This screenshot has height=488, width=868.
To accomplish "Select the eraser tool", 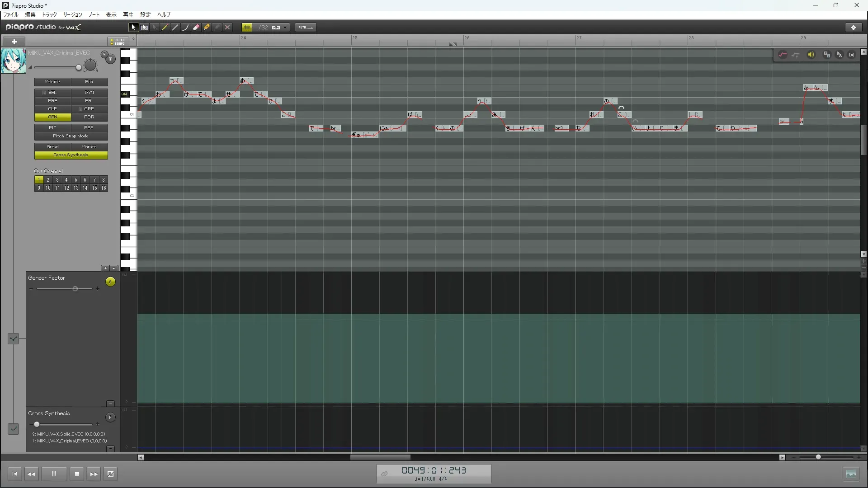I will pyautogui.click(x=196, y=28).
